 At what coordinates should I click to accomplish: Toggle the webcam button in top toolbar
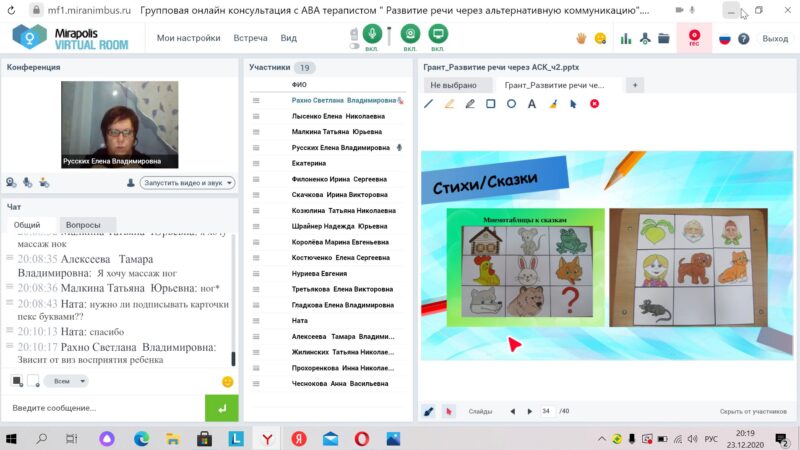410,34
